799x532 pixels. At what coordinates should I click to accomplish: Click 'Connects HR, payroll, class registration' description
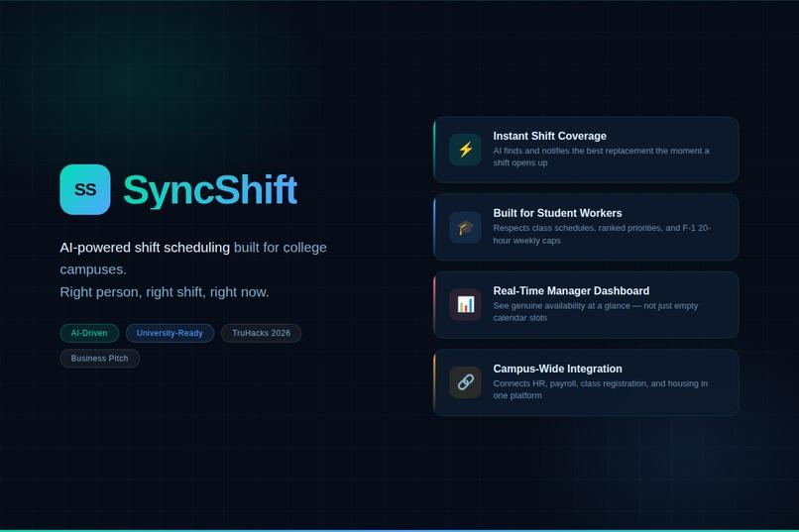[601, 389]
